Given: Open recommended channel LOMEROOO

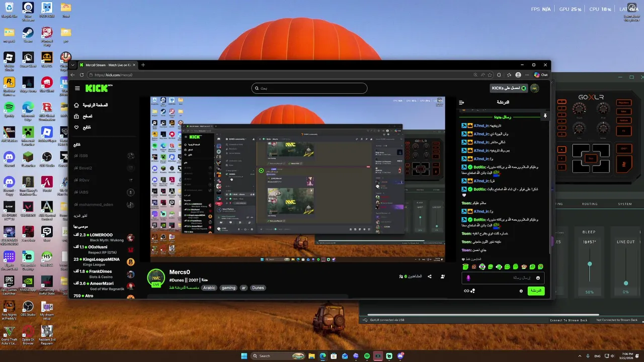Looking at the screenshot, I should point(104,237).
